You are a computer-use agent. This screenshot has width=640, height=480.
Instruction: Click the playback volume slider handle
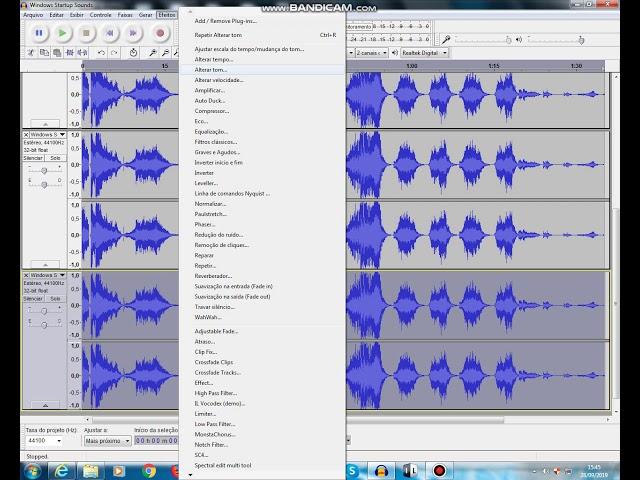pyautogui.click(x=581, y=40)
